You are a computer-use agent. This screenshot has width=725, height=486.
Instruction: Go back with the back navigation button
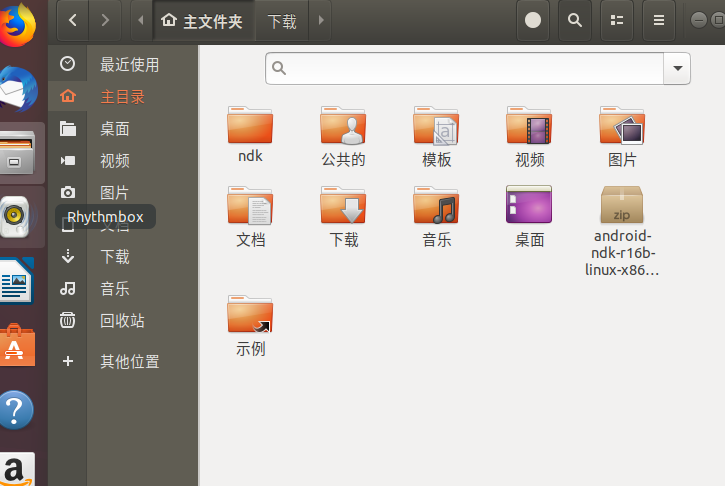point(73,20)
